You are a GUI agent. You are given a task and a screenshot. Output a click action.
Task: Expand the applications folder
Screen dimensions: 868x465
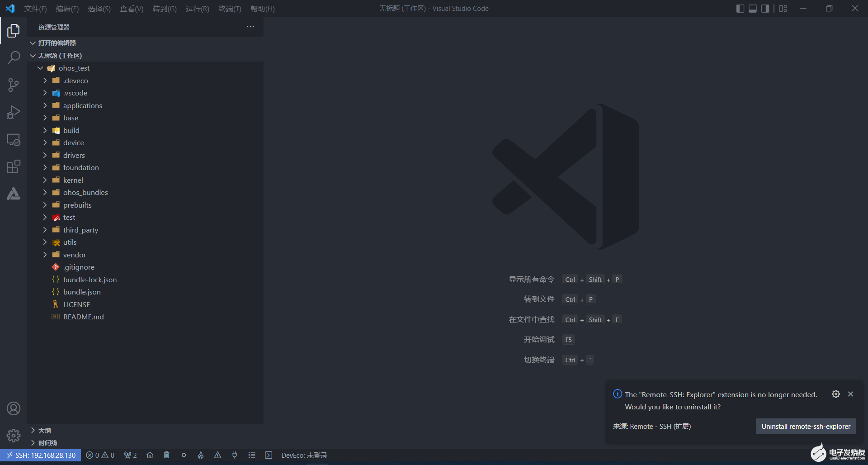(x=45, y=105)
